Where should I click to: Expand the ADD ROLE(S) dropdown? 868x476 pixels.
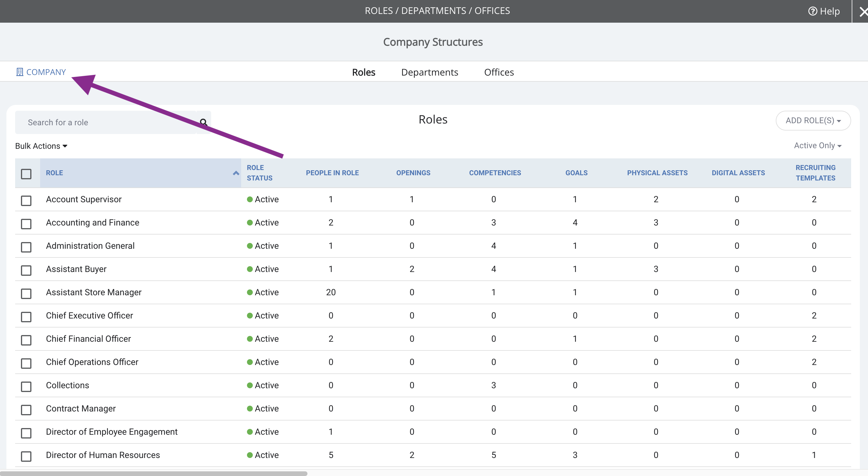pos(813,120)
